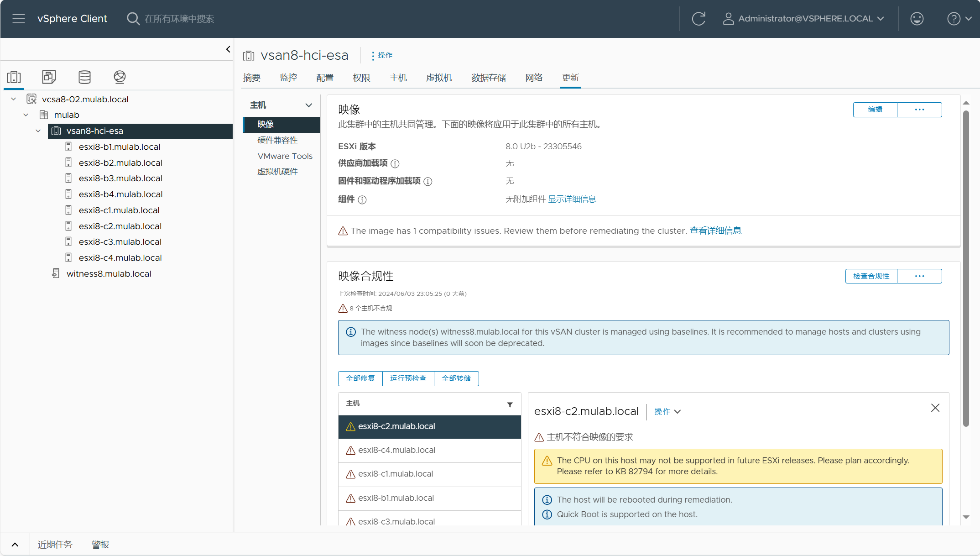Screen dimensions: 980x556
Task: Switch to Hosts and Clusters inventory view
Action: point(14,77)
